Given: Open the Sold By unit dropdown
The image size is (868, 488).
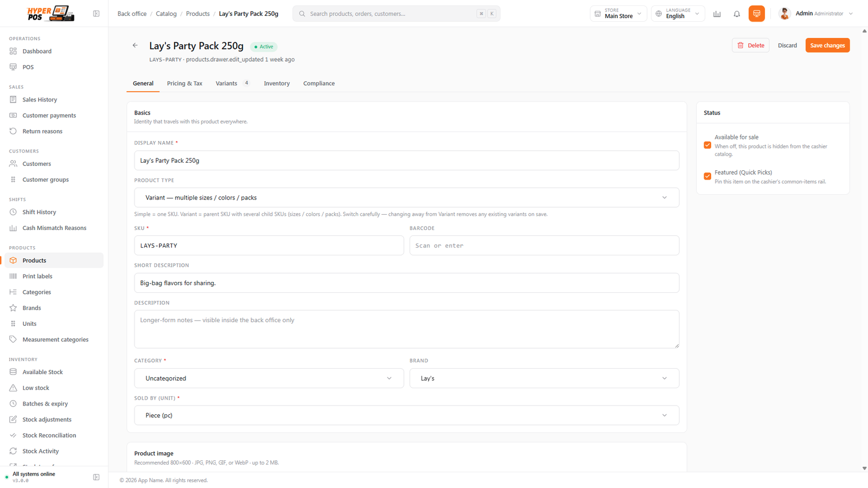Looking at the screenshot, I should tap(407, 415).
